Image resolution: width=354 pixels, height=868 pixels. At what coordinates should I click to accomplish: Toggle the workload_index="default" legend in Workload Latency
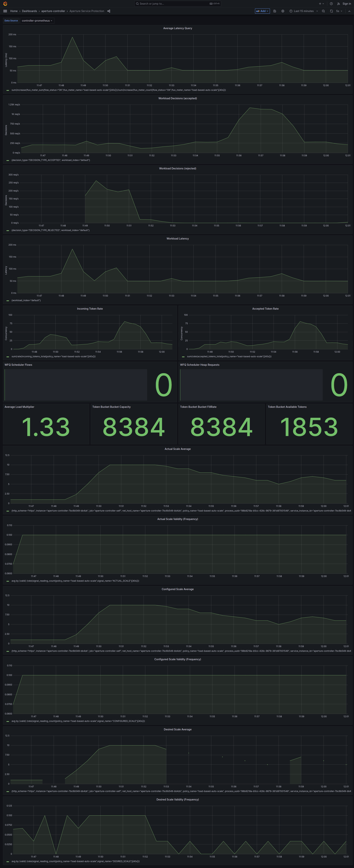tap(26, 300)
